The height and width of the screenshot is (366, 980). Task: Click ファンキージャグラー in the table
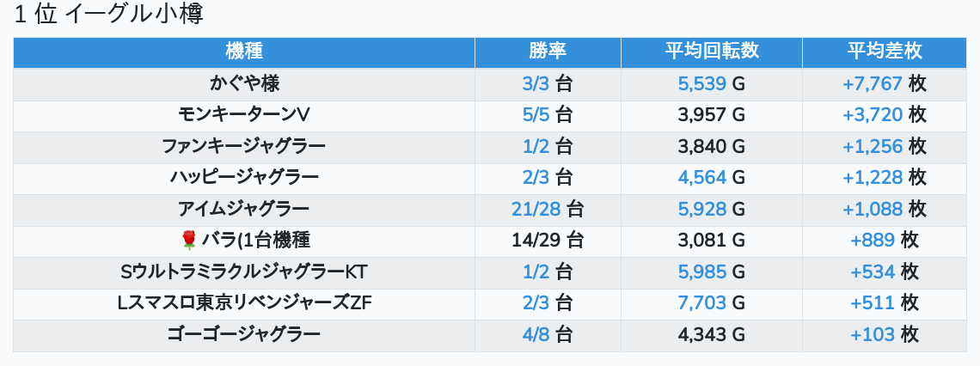[244, 146]
